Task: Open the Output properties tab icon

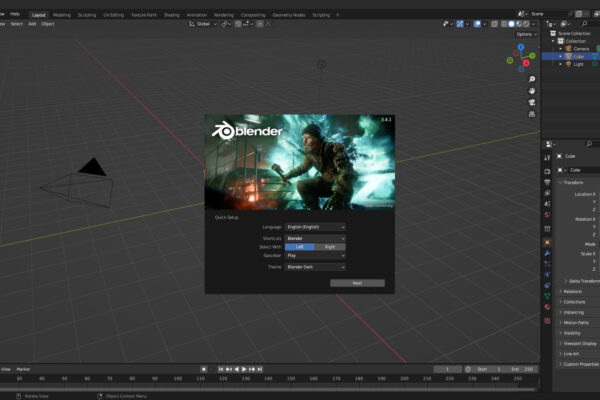Action: coord(547,182)
